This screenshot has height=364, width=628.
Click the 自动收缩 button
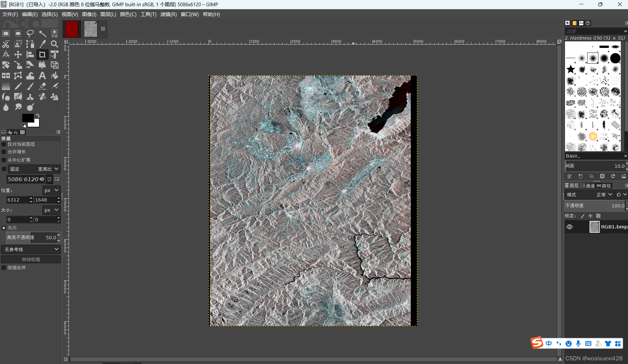31,259
